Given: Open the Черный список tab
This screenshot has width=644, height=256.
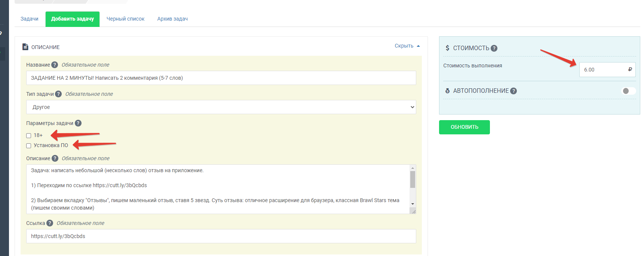Looking at the screenshot, I should point(125,19).
